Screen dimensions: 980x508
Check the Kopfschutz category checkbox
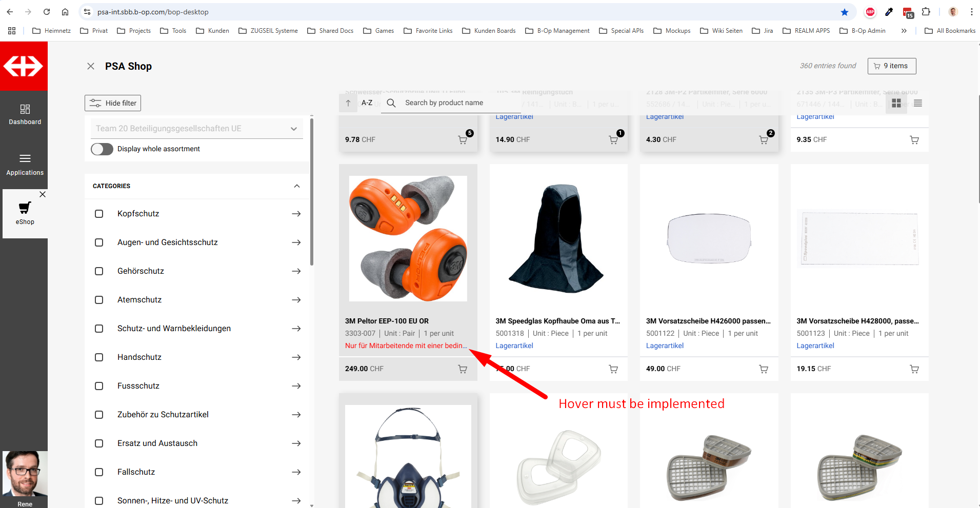[99, 214]
